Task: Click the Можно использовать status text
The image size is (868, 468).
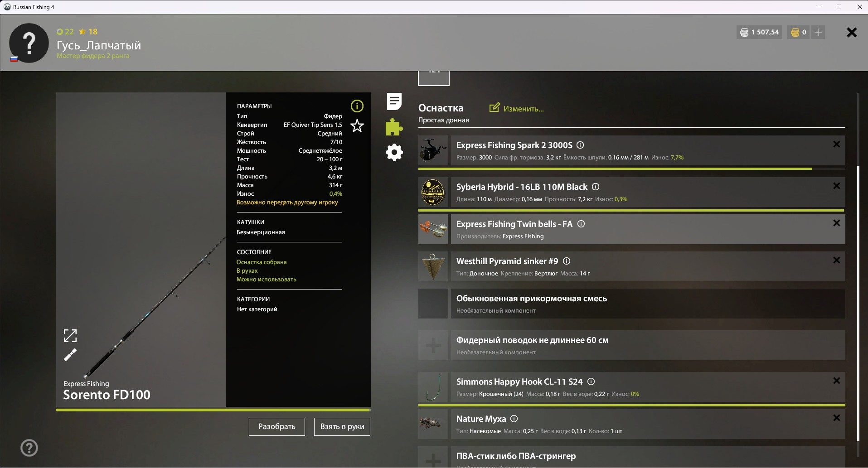Action: (267, 280)
